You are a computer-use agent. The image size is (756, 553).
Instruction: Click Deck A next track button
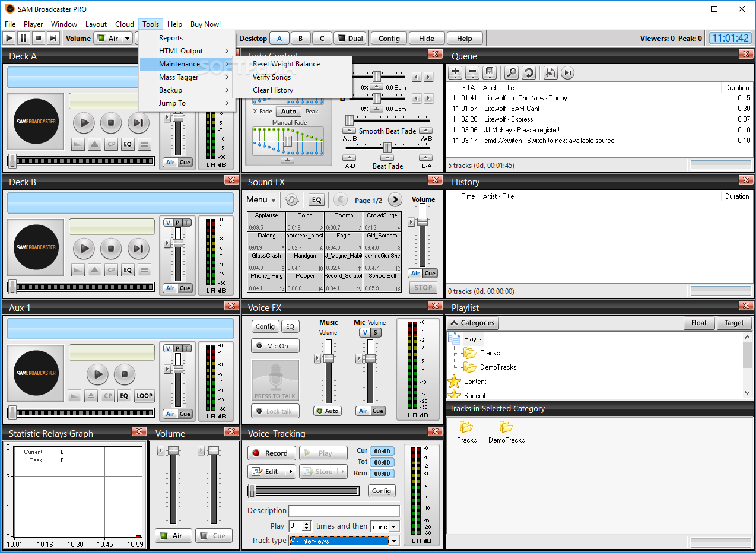pos(138,123)
